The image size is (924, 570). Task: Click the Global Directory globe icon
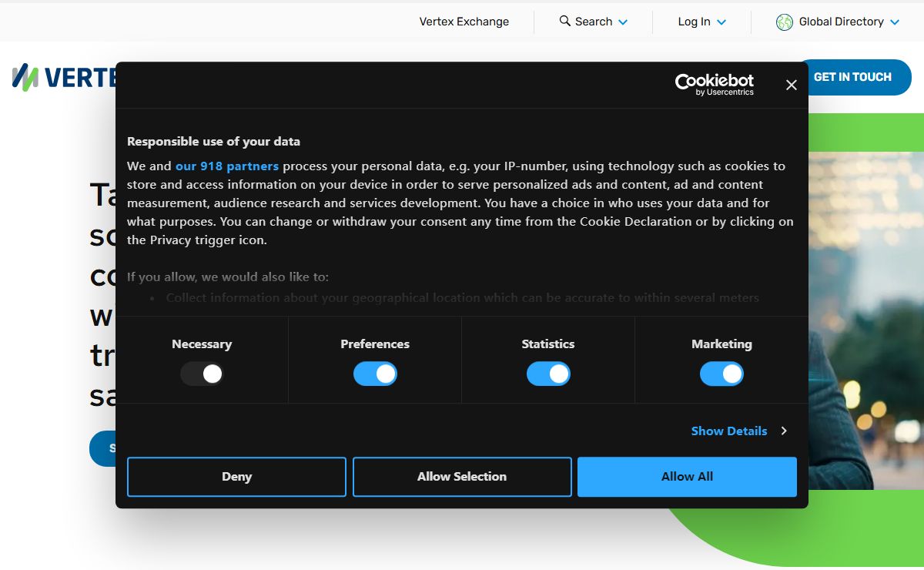coord(785,22)
